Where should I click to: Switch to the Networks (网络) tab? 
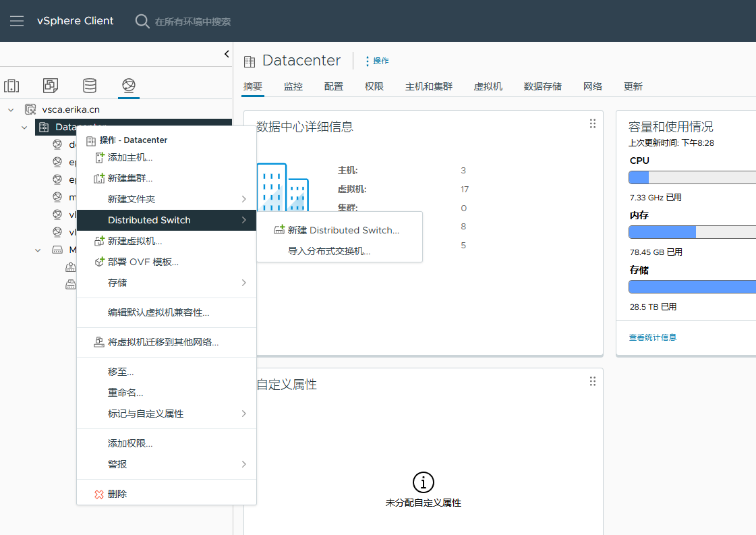(593, 86)
